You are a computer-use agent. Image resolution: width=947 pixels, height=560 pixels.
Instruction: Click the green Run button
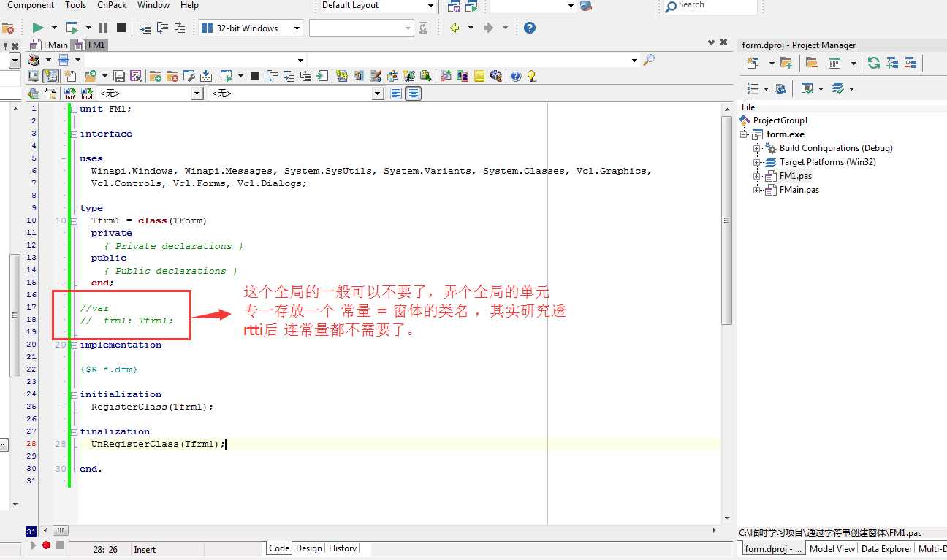[38, 28]
